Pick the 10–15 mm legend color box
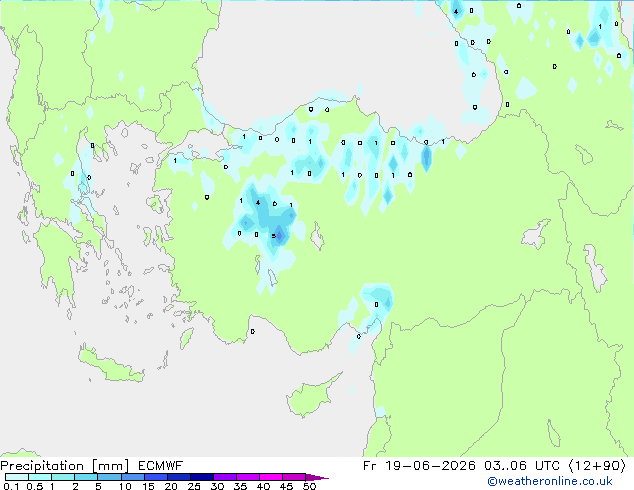 [x=133, y=477]
